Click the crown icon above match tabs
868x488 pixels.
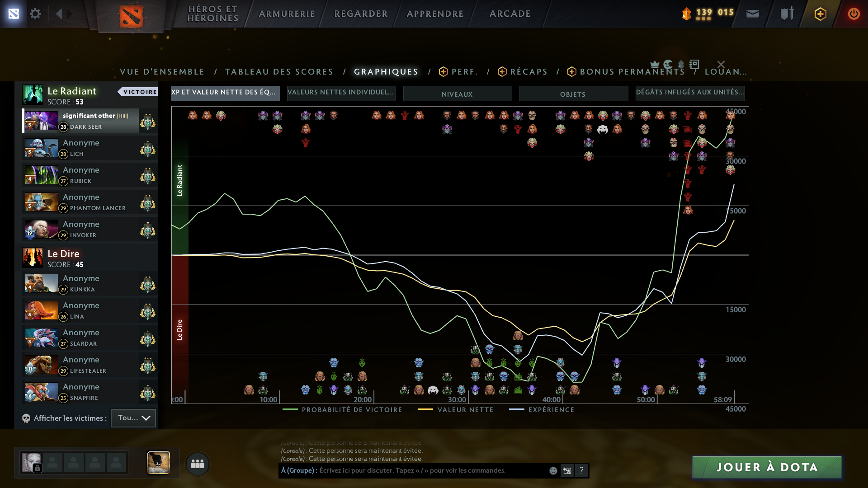pos(655,64)
